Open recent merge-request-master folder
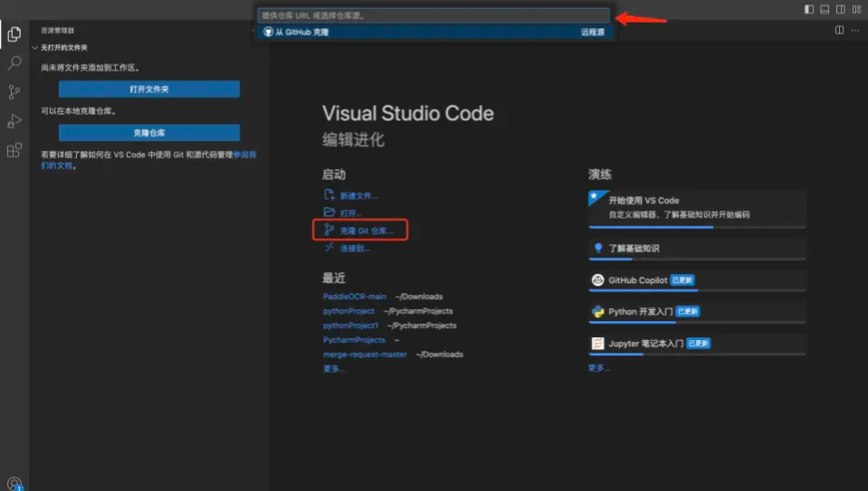The image size is (868, 491). (x=365, y=354)
